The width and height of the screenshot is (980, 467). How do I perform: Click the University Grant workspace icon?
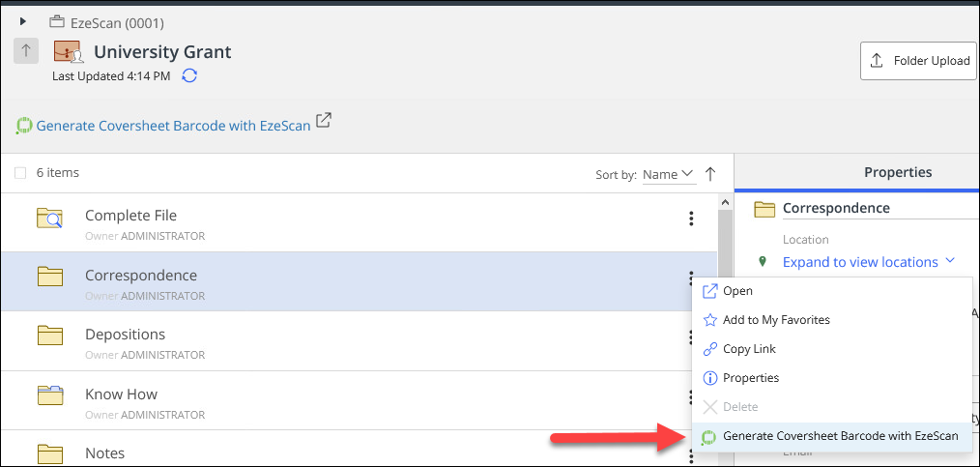pos(68,52)
